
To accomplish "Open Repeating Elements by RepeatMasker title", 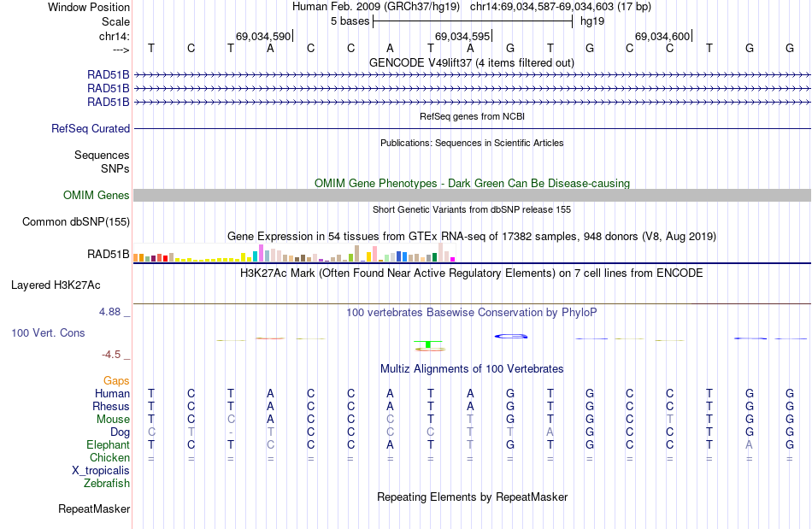I will pyautogui.click(x=472, y=497).
